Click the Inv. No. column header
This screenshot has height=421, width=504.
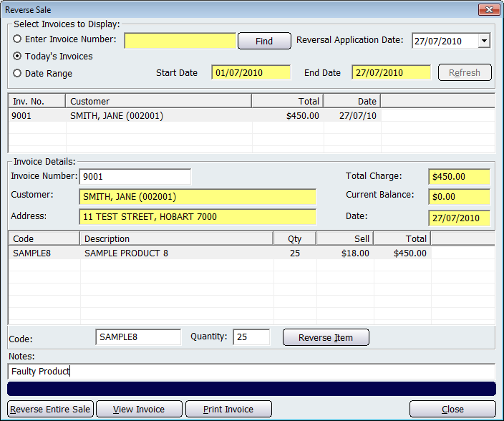click(x=37, y=101)
